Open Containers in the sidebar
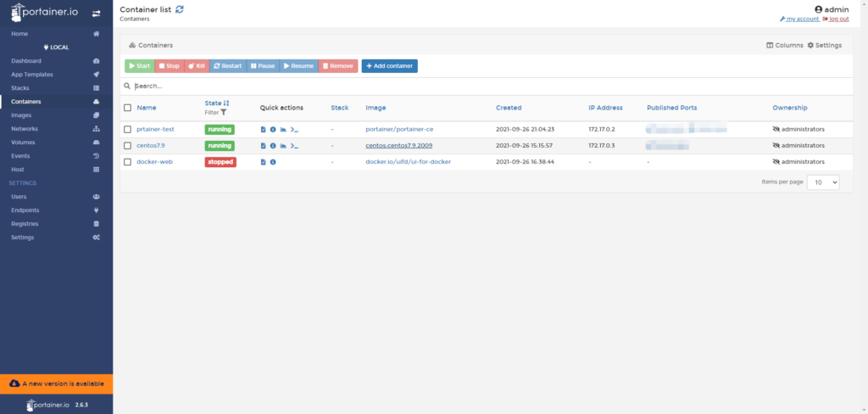 (57, 102)
